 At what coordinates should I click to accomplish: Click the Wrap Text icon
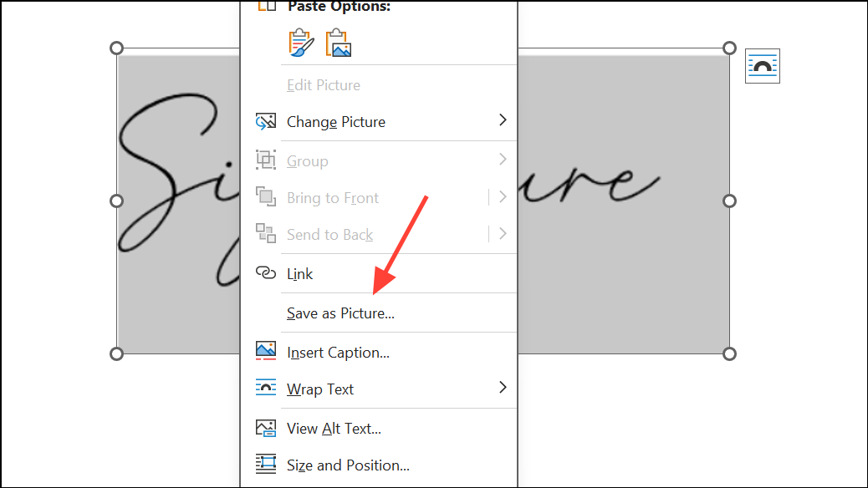265,388
